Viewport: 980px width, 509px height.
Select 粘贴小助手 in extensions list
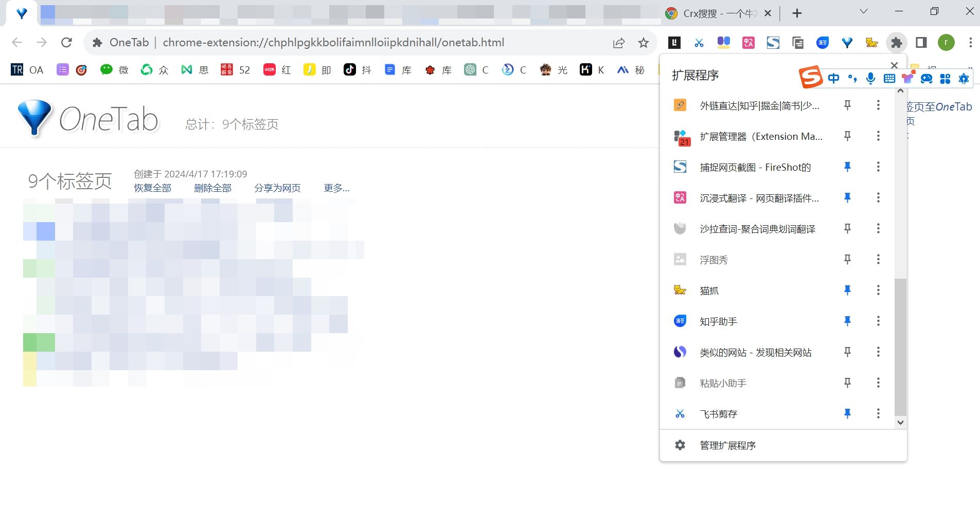[723, 383]
